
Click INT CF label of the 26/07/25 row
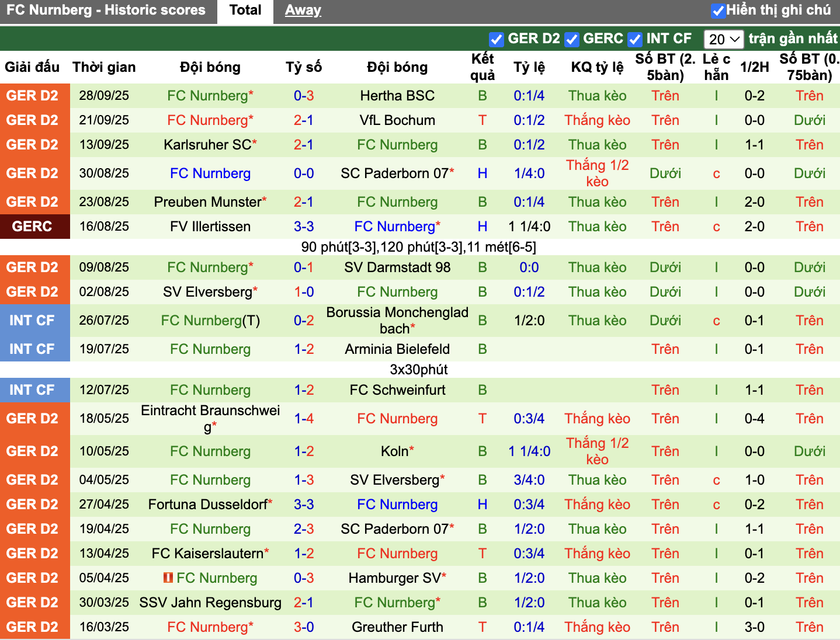pos(32,321)
